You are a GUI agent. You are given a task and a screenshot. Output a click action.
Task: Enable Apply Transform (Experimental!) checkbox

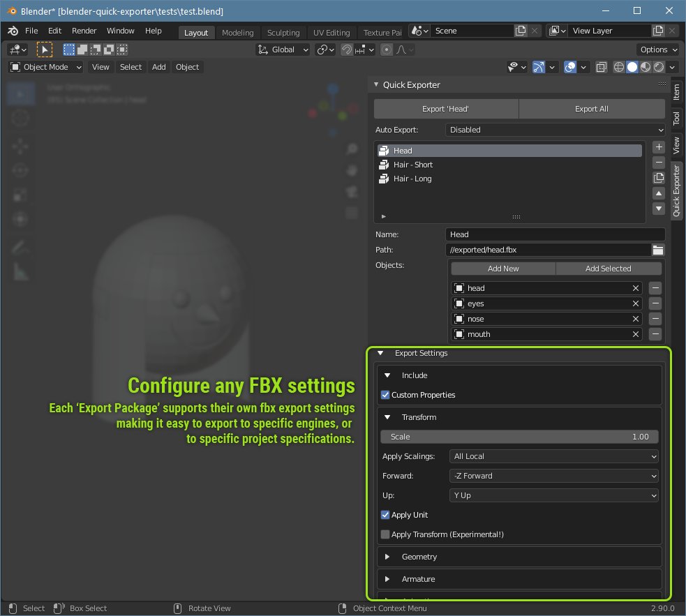(385, 534)
